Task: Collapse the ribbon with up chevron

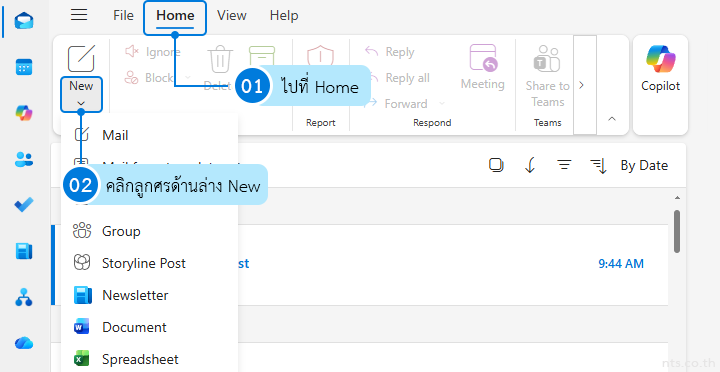Action: (612, 119)
